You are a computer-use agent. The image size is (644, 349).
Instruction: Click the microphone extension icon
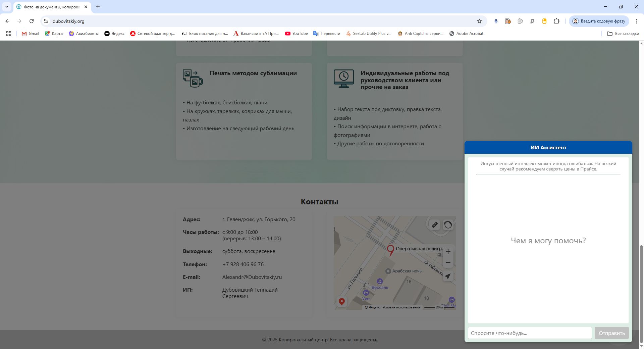[x=496, y=21]
